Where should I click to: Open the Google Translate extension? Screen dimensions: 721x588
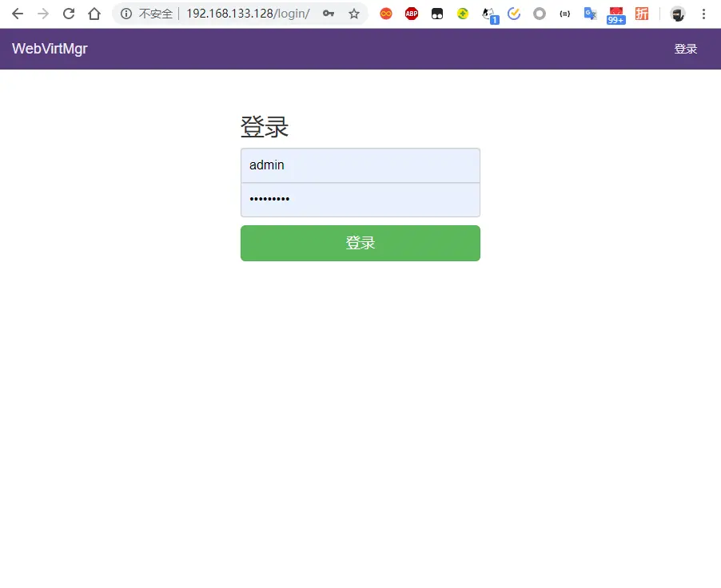click(x=590, y=14)
